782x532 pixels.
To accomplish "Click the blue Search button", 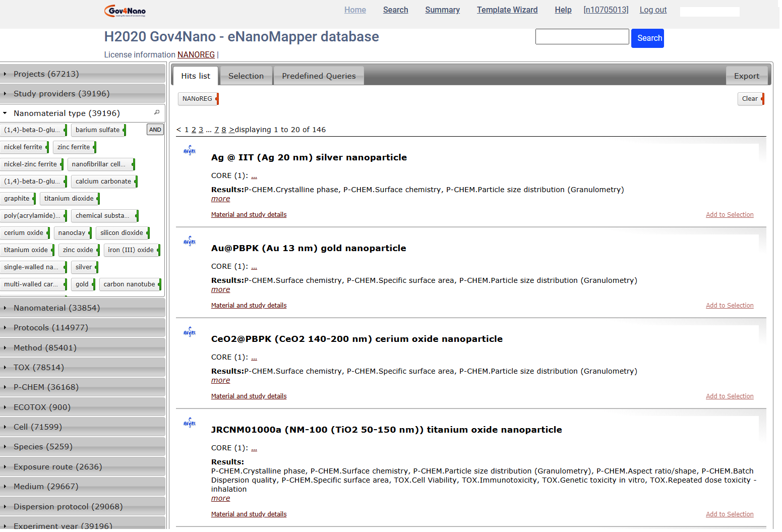I will click(x=649, y=38).
